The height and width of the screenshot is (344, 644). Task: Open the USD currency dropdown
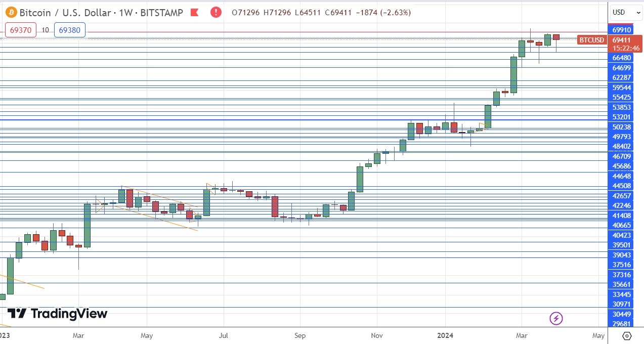point(625,12)
